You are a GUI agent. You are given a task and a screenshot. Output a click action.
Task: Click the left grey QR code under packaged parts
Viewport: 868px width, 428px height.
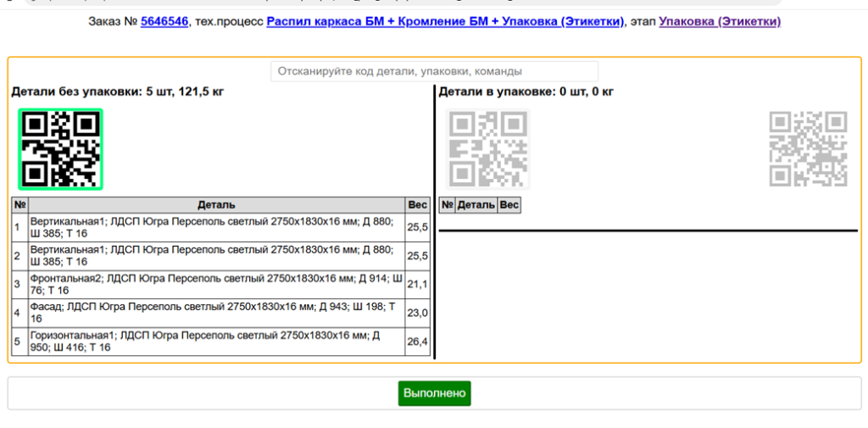coord(487,149)
